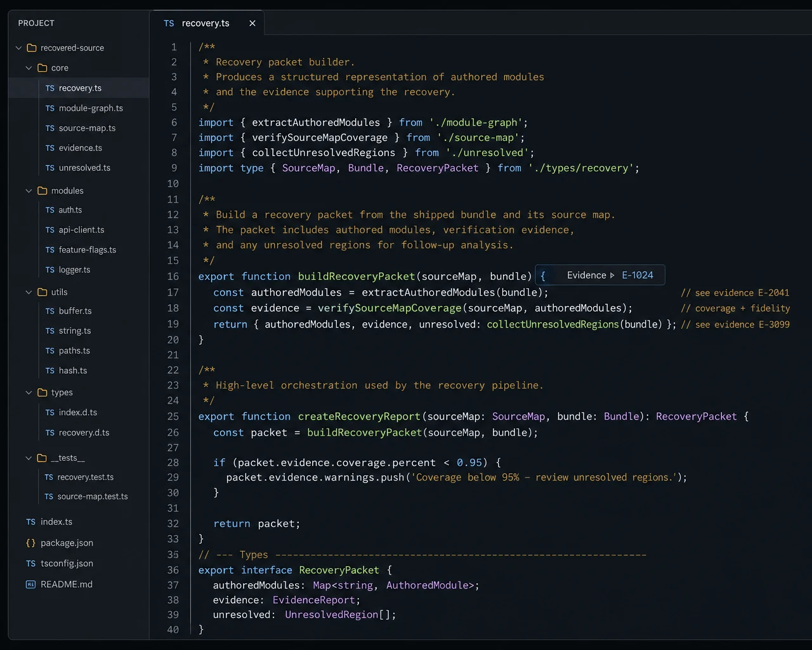The image size is (812, 650).
Task: Click the TS icon beside feature-flags.ts
Action: point(50,250)
